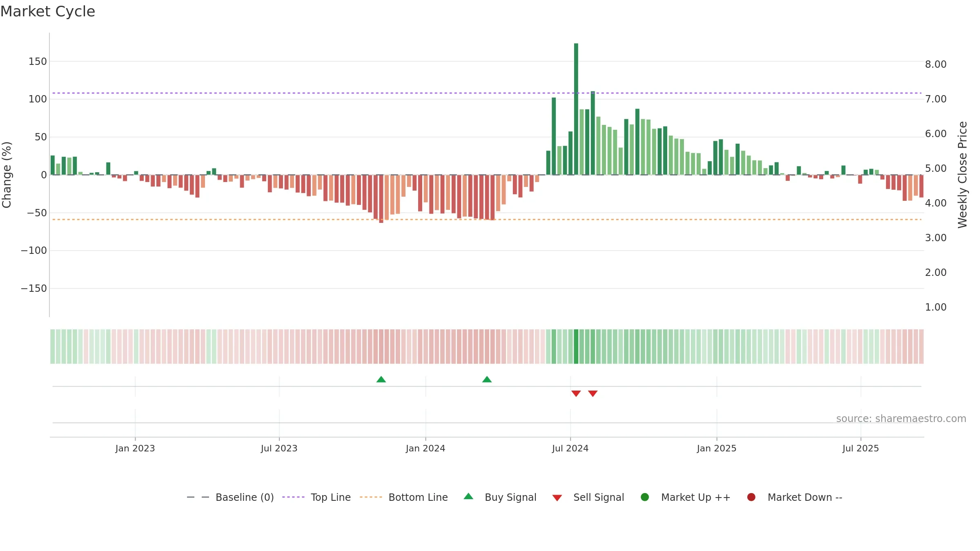The image size is (980, 551).
Task: Click the Jul 2025 x-axis label
Action: coord(861,448)
